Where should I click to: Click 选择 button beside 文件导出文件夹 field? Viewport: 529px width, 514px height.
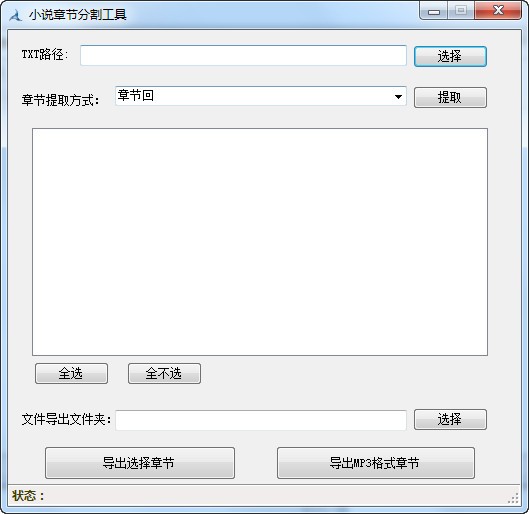click(450, 420)
